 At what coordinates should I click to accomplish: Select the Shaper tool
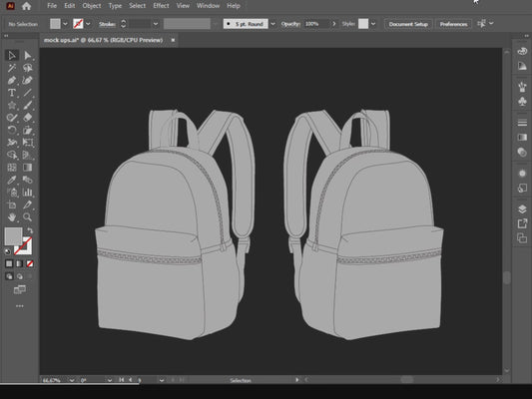(x=12, y=118)
